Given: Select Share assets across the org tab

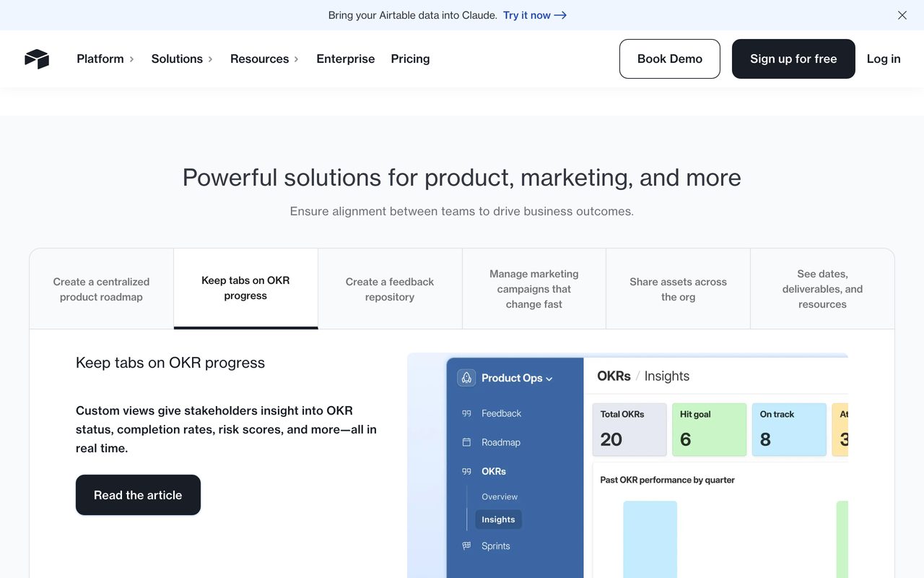Looking at the screenshot, I should 679,289.
